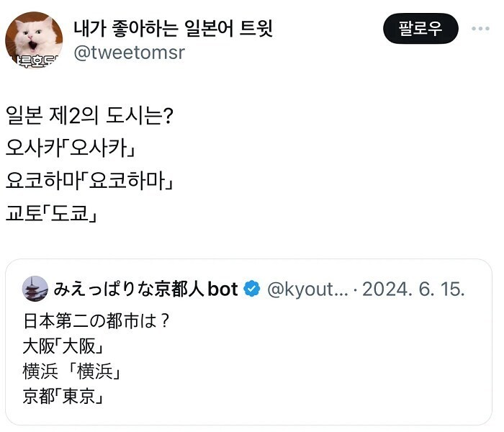Click the pagoda avatar in quoted tweet

[35, 289]
